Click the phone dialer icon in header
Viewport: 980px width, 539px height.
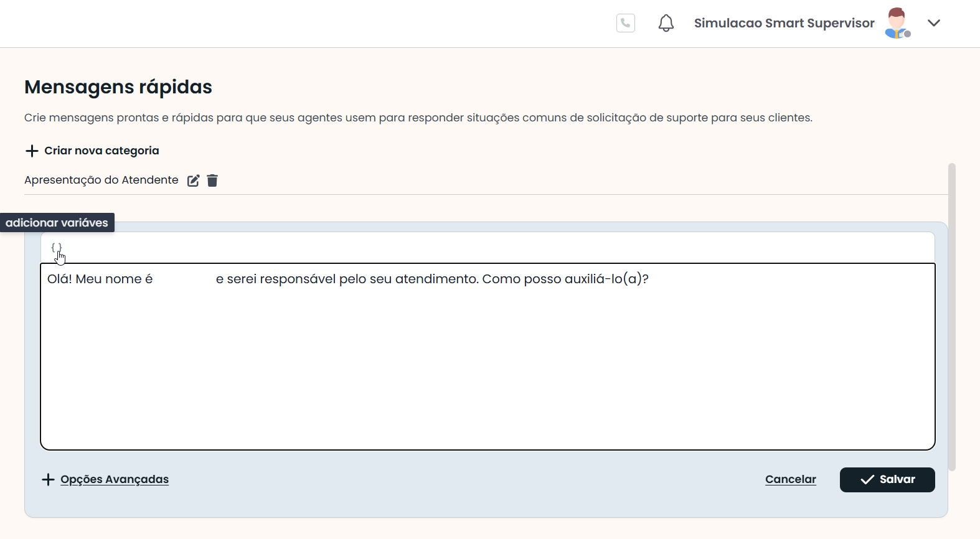(x=625, y=23)
